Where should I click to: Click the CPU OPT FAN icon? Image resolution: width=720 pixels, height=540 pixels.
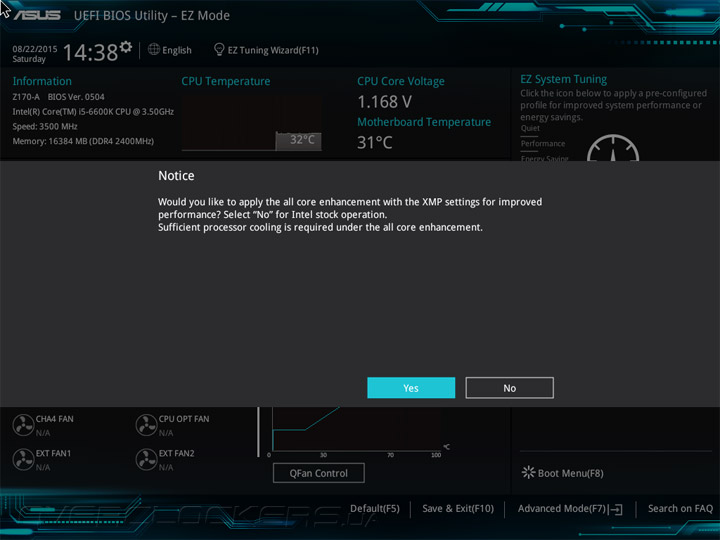(146, 425)
